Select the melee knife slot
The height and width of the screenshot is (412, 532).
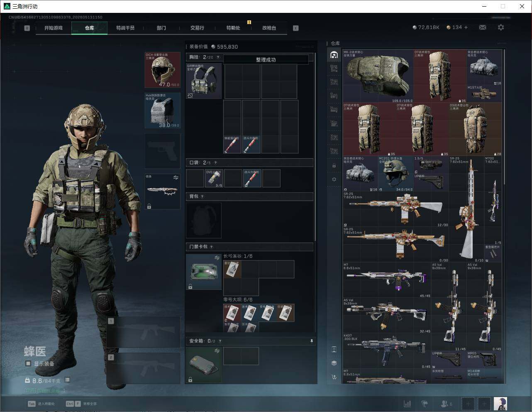162,191
